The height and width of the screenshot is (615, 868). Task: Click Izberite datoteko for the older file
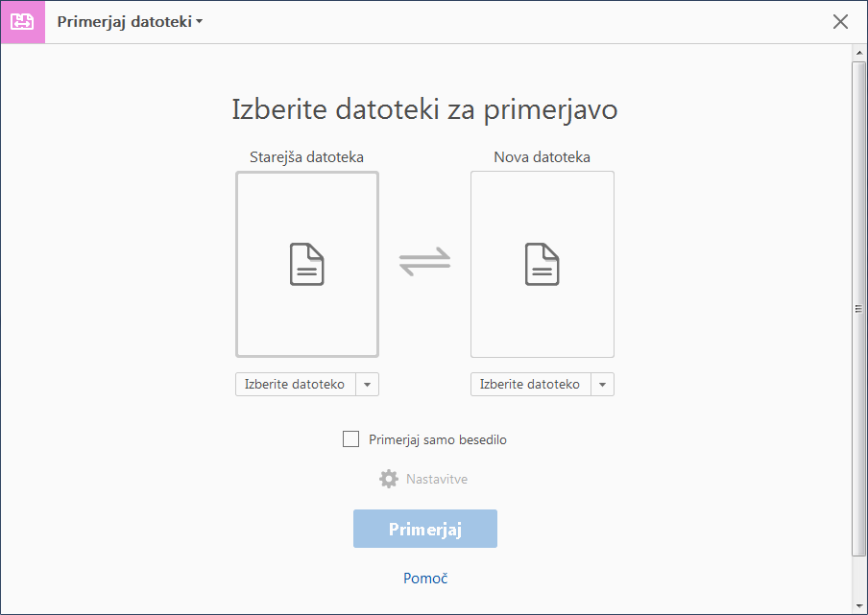click(x=295, y=385)
